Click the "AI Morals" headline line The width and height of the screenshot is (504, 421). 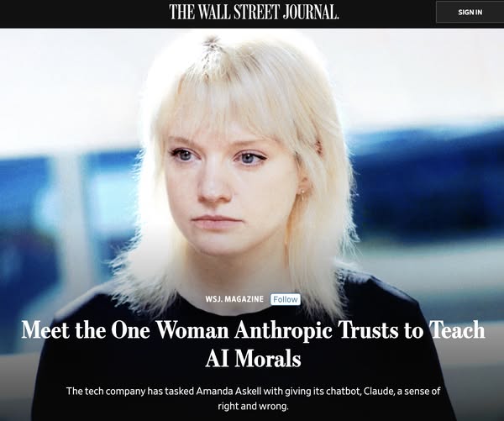click(254, 358)
